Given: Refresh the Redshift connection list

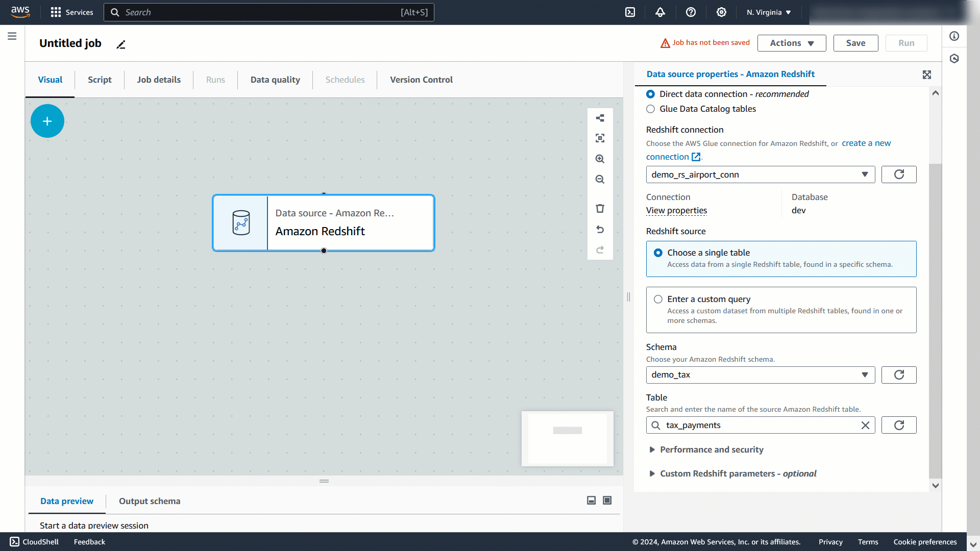Looking at the screenshot, I should [x=898, y=174].
